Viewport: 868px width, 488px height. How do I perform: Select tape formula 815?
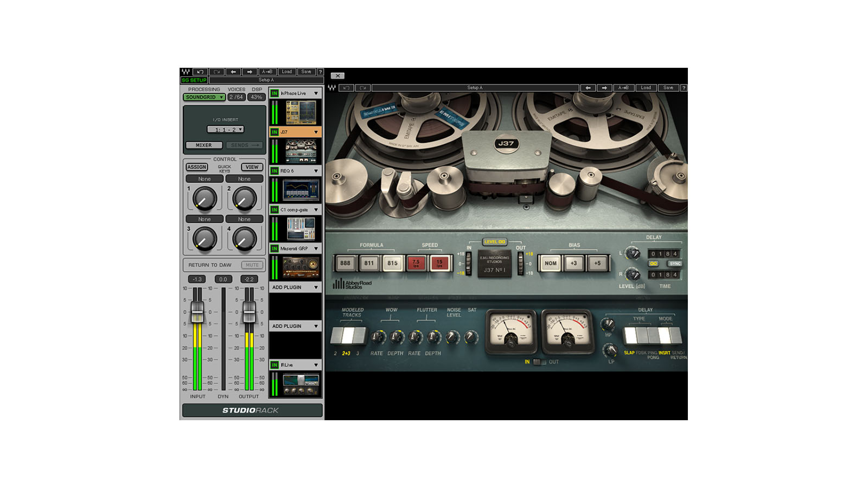tap(392, 263)
